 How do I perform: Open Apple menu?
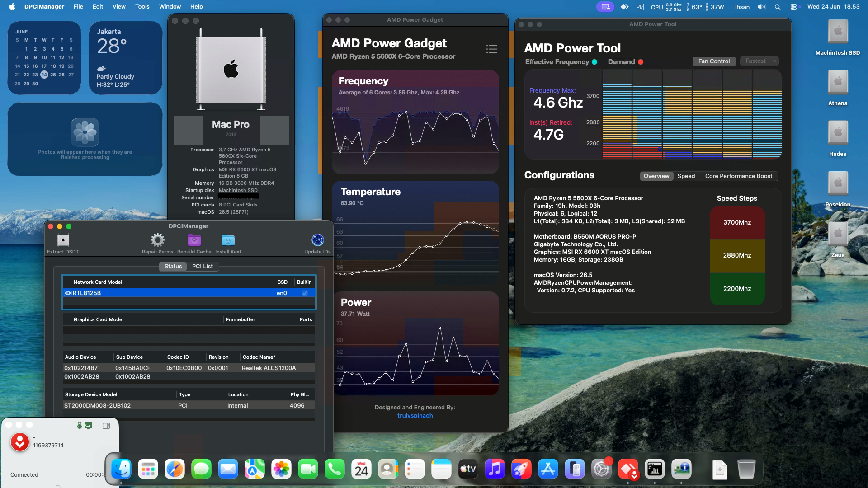pos(12,7)
